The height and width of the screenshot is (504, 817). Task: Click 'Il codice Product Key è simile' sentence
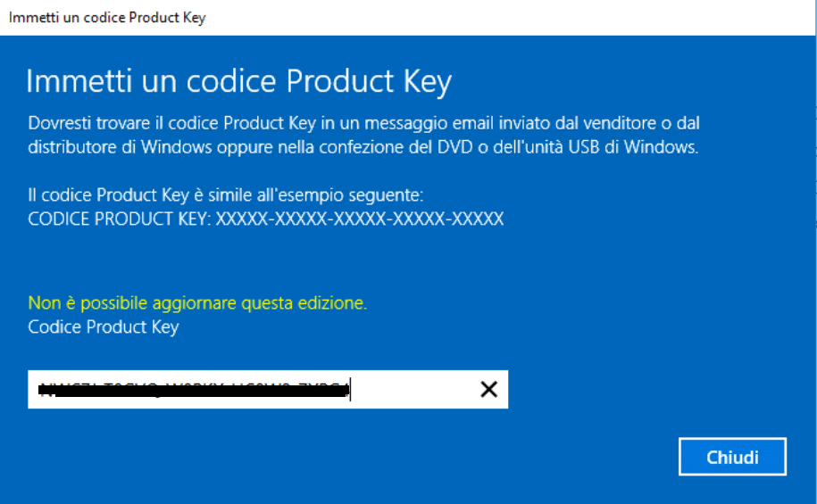(x=226, y=195)
